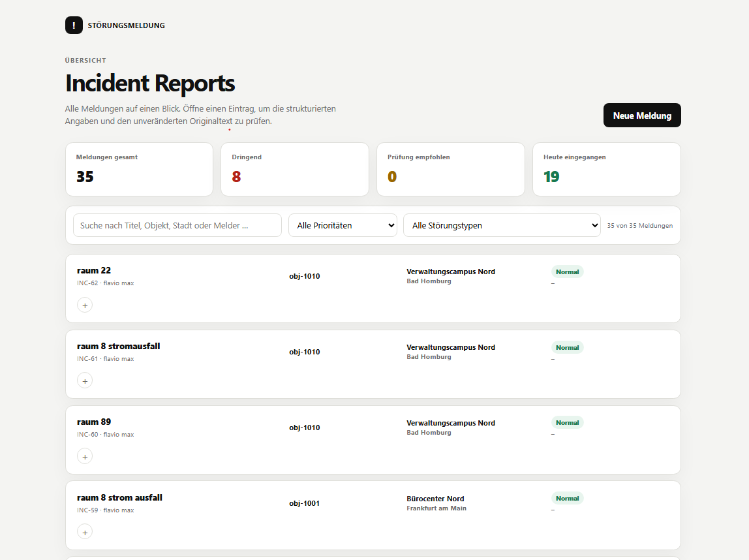Open the raum 8 stromausfall incident title
This screenshot has width=749, height=560.
click(x=119, y=346)
